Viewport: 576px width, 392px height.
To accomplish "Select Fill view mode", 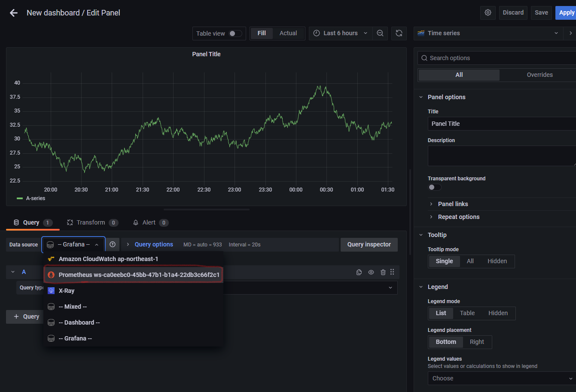I will [262, 33].
